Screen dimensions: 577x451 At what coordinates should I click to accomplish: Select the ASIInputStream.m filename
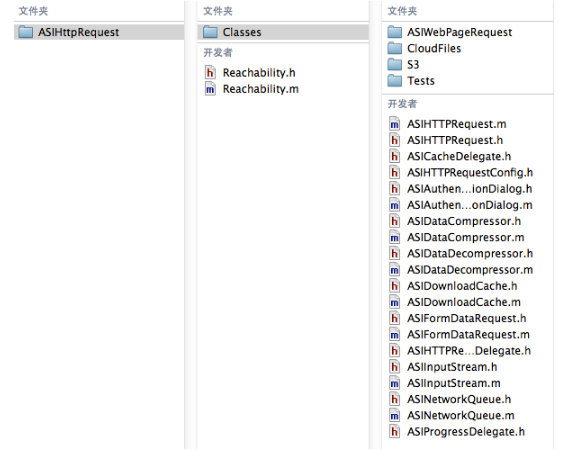(454, 383)
